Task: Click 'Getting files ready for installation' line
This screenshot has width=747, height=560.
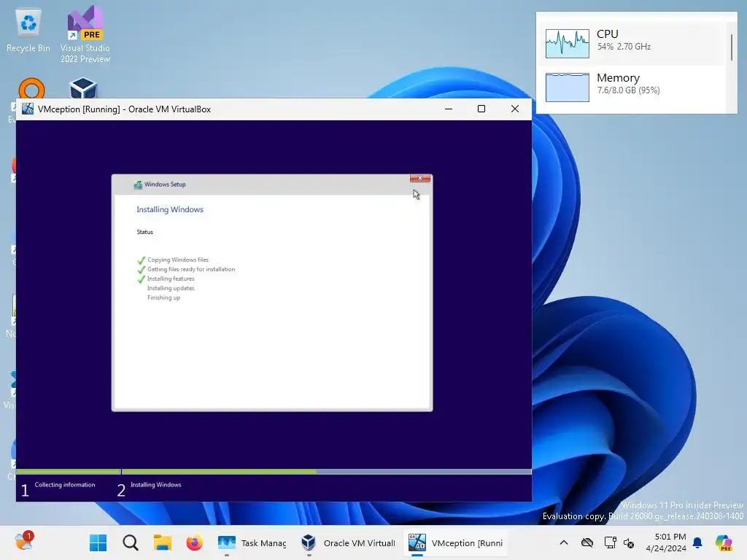Action: tap(191, 270)
